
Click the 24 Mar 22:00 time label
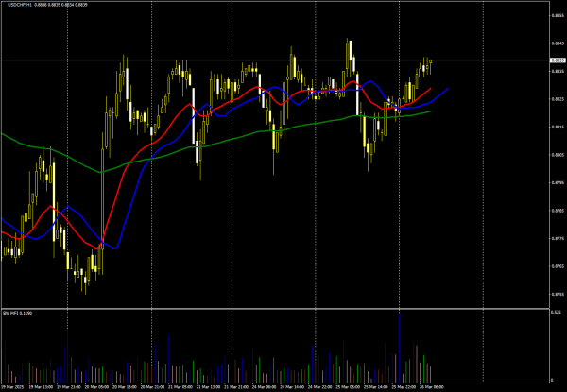[x=318, y=386]
